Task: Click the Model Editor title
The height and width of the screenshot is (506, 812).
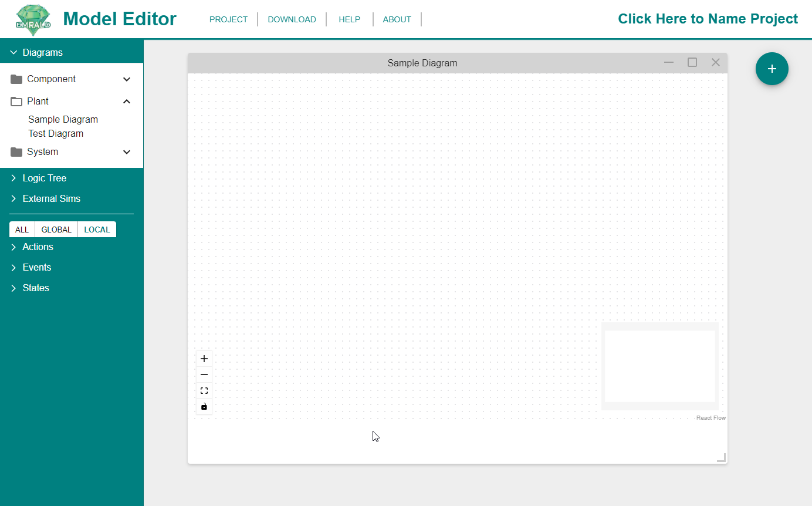Action: click(x=120, y=19)
